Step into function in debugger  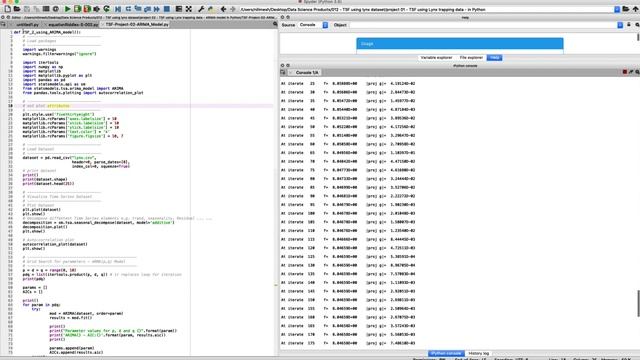pyautogui.click(x=138, y=9)
